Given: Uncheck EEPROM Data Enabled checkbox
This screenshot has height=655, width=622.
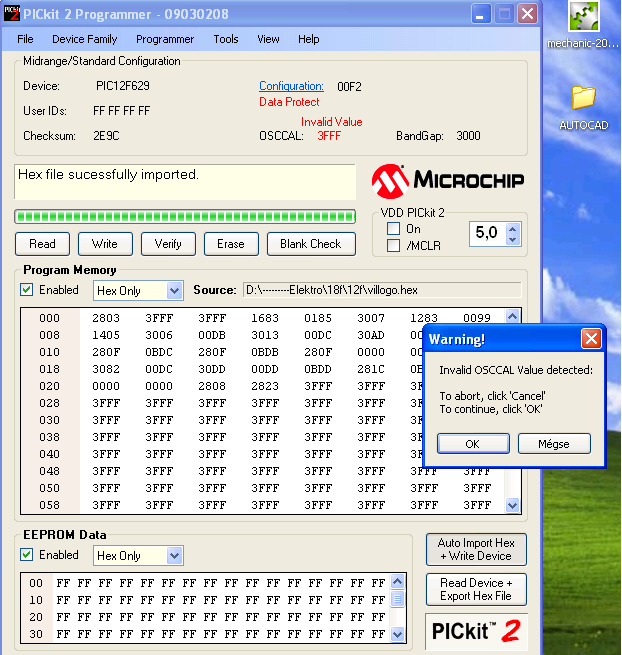Looking at the screenshot, I should point(27,555).
